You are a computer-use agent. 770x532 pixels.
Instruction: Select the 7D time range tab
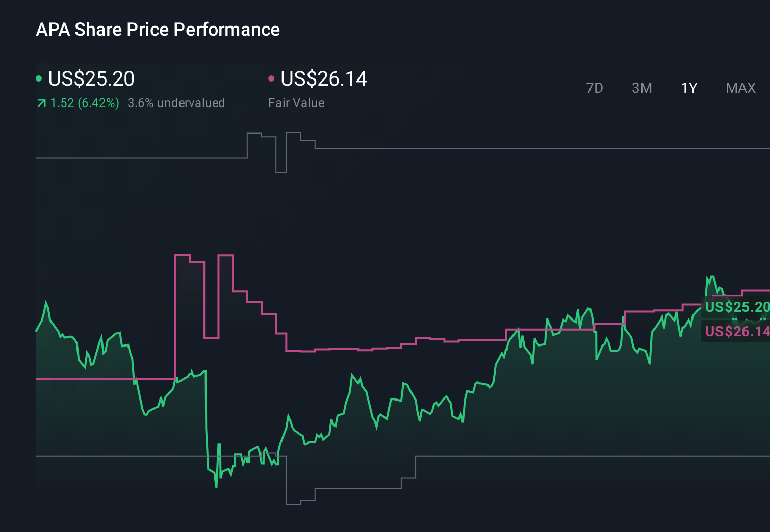pos(595,88)
